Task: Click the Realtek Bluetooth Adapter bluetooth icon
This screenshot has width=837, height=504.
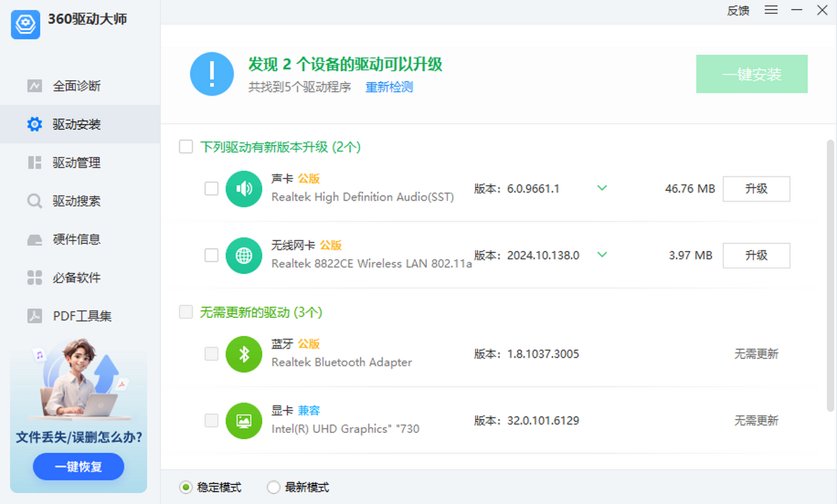Action: (x=243, y=353)
